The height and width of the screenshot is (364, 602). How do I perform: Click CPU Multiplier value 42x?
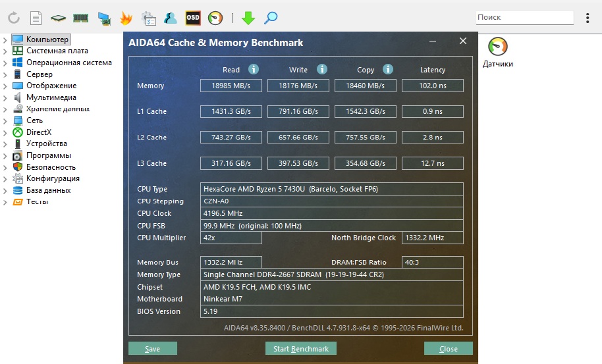click(231, 238)
